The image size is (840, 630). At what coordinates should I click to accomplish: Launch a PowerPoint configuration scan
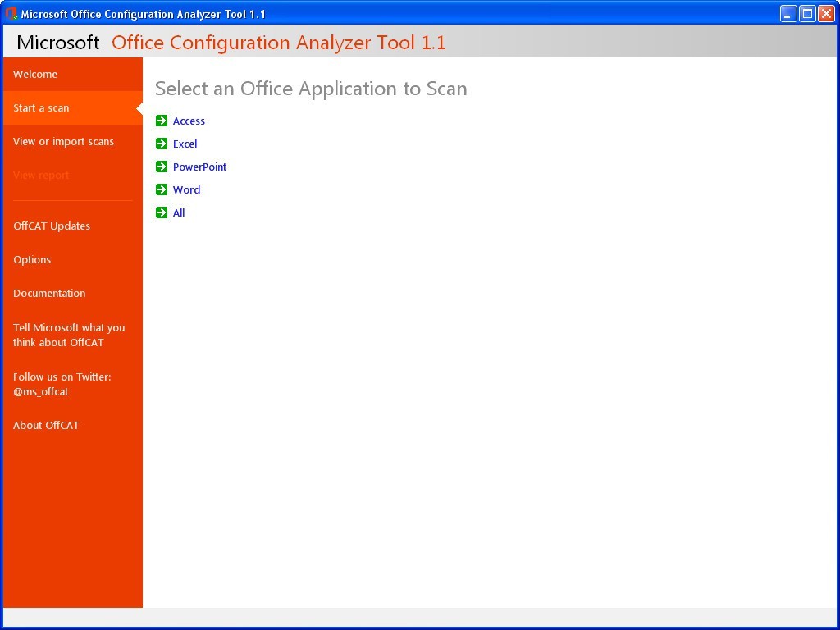pyautogui.click(x=199, y=167)
